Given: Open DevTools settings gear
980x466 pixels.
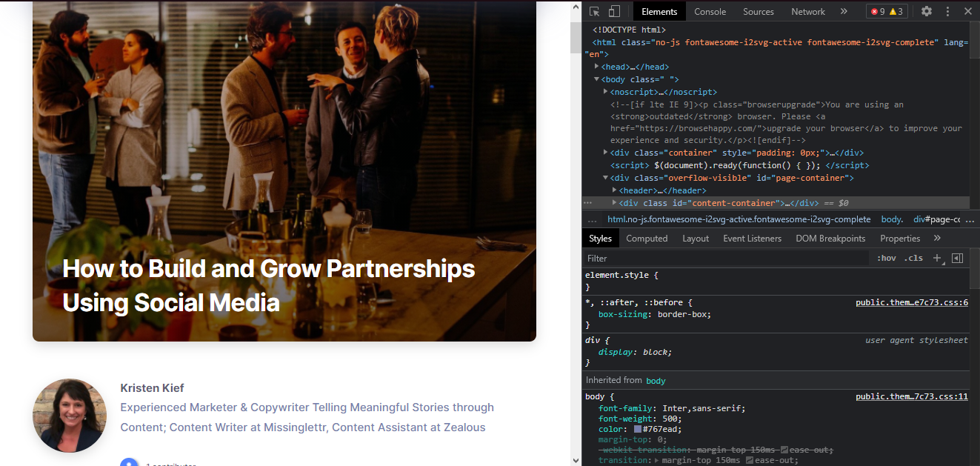Looking at the screenshot, I should 927,11.
